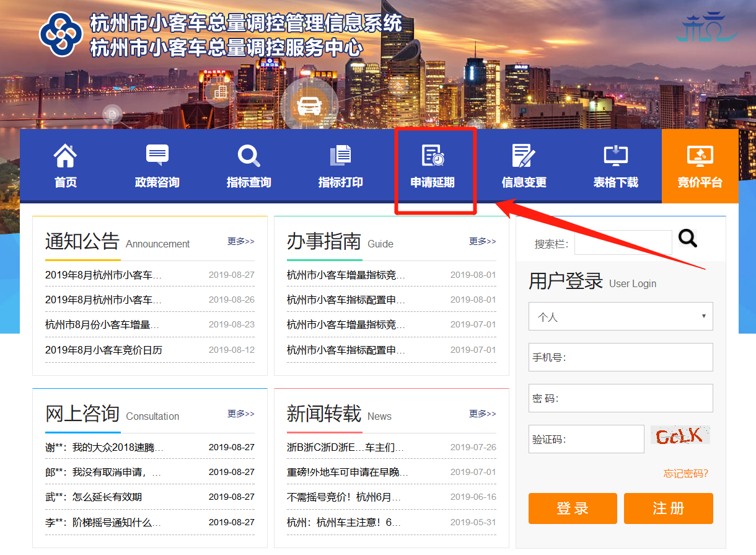This screenshot has height=555, width=756.
Task: Click the 新闻转载 section heading
Action: [x=323, y=413]
